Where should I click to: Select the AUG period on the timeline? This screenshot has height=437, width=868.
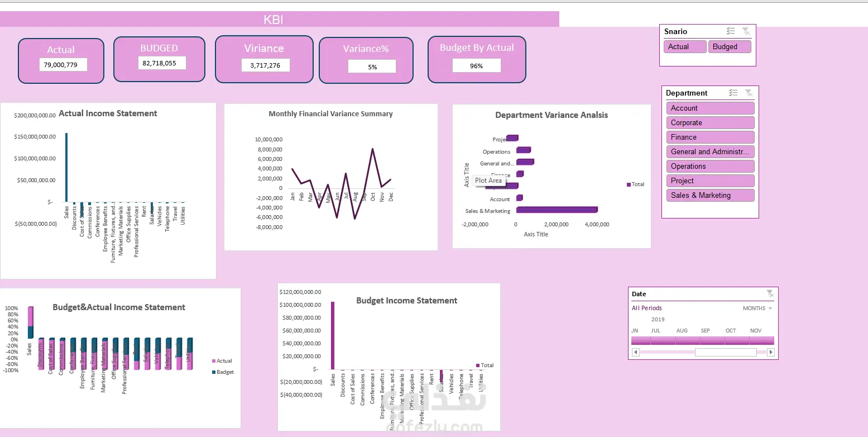(x=688, y=340)
